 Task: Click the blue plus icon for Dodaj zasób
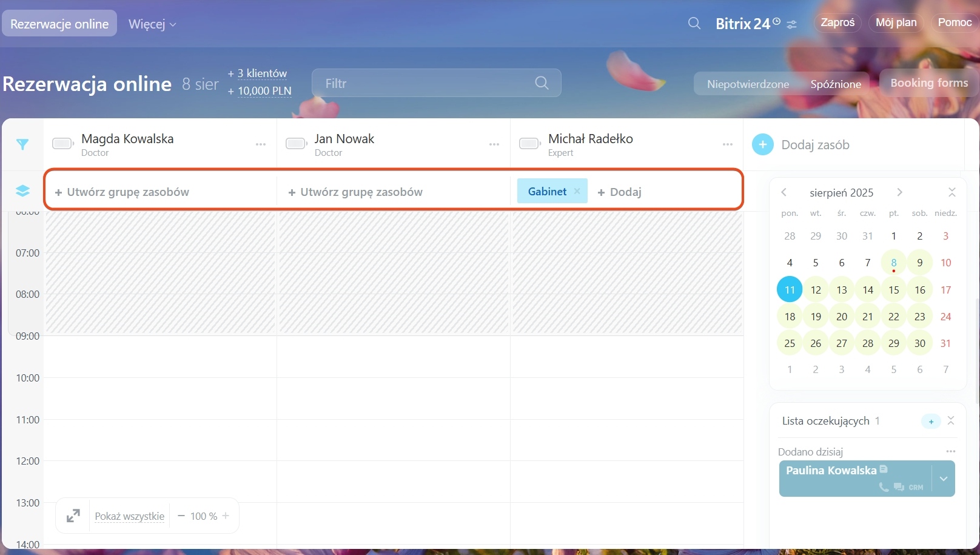763,144
